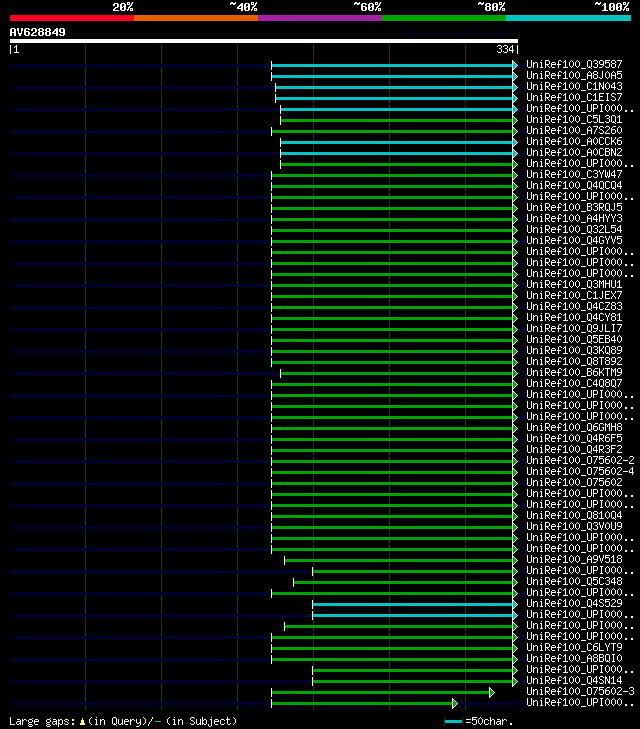Select the UniRef100_Q810Q4 label
The image size is (640, 729).
click(574, 516)
